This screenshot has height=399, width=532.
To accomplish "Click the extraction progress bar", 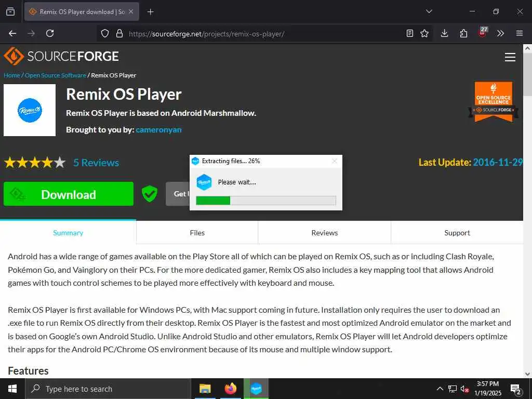I will [266, 201].
